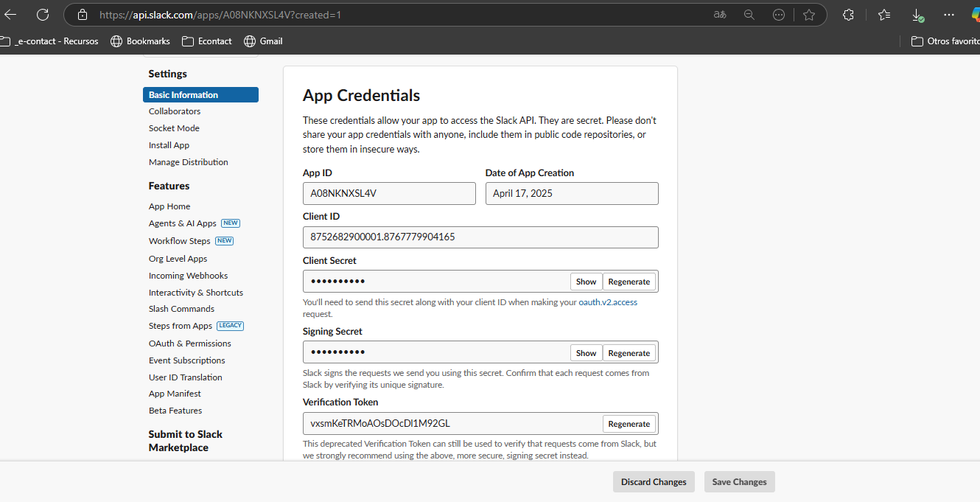The width and height of the screenshot is (980, 502).
Task: Click the padlock icon in the address bar
Action: coord(82,14)
